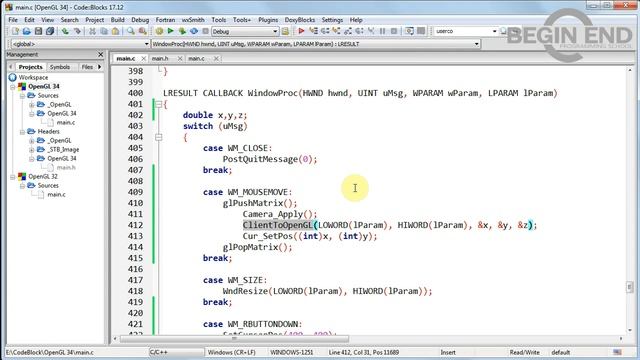This screenshot has height=360, width=640.
Task: Click the vertical editor scrollbar
Action: click(x=629, y=200)
